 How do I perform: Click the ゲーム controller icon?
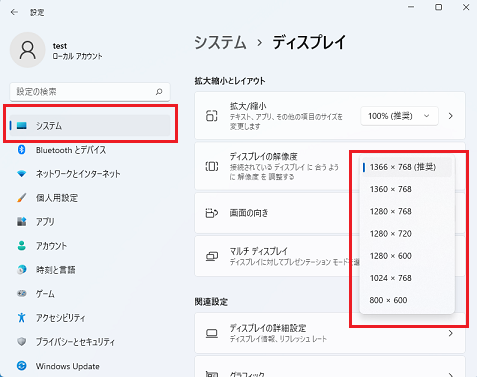pyautogui.click(x=22, y=293)
